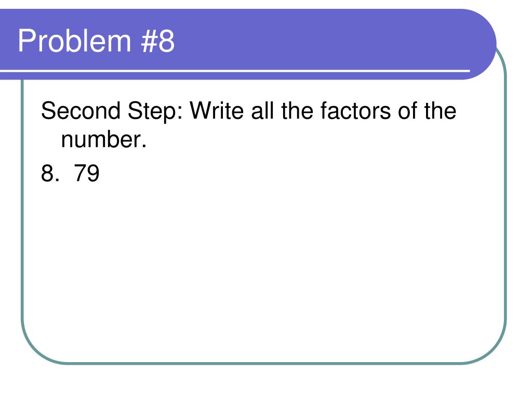Click the word "Second" in the body text
Screen dimensions: 532x399
click(x=81, y=111)
